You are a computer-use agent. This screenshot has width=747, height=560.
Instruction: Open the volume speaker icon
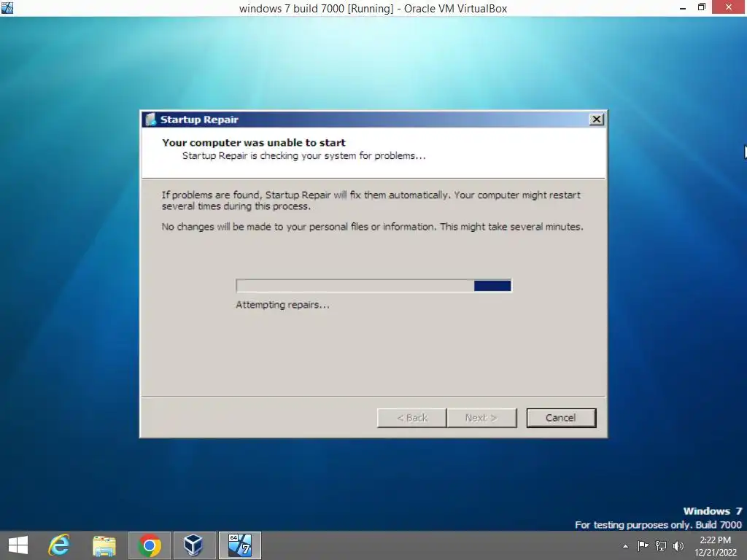point(678,545)
